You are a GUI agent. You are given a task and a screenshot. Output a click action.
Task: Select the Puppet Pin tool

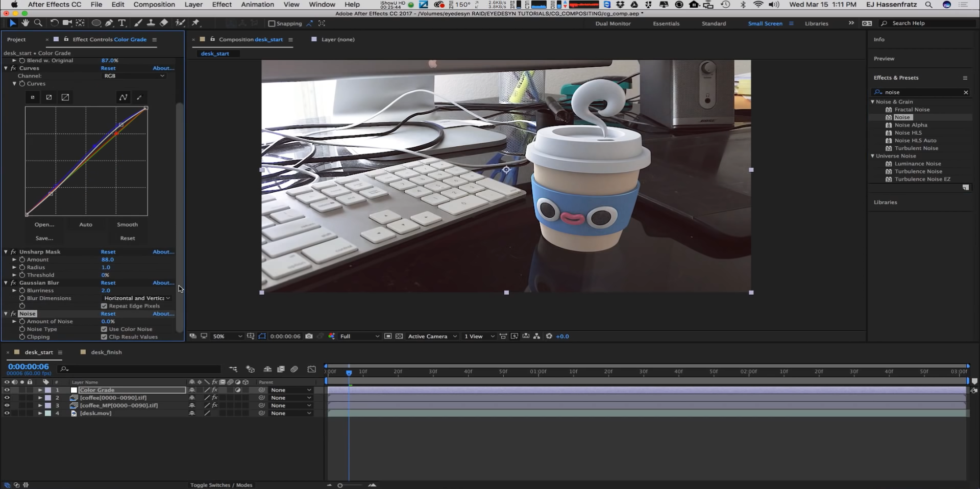[x=195, y=23]
